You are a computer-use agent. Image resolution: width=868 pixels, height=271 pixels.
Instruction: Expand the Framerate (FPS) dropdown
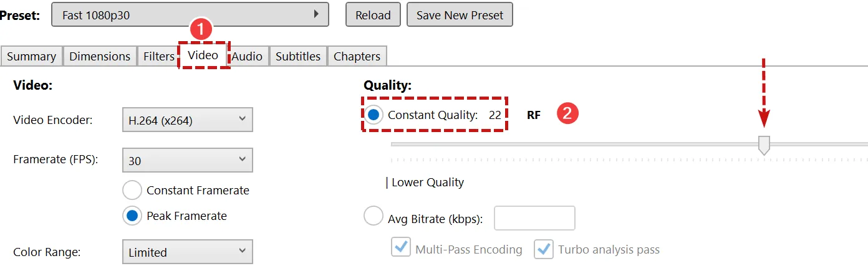(x=187, y=160)
